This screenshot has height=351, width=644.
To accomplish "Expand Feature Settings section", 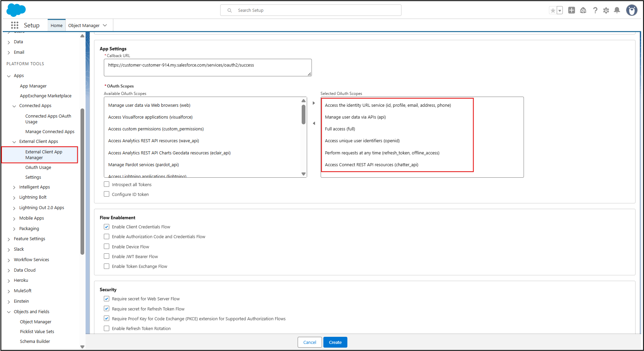I will point(9,239).
